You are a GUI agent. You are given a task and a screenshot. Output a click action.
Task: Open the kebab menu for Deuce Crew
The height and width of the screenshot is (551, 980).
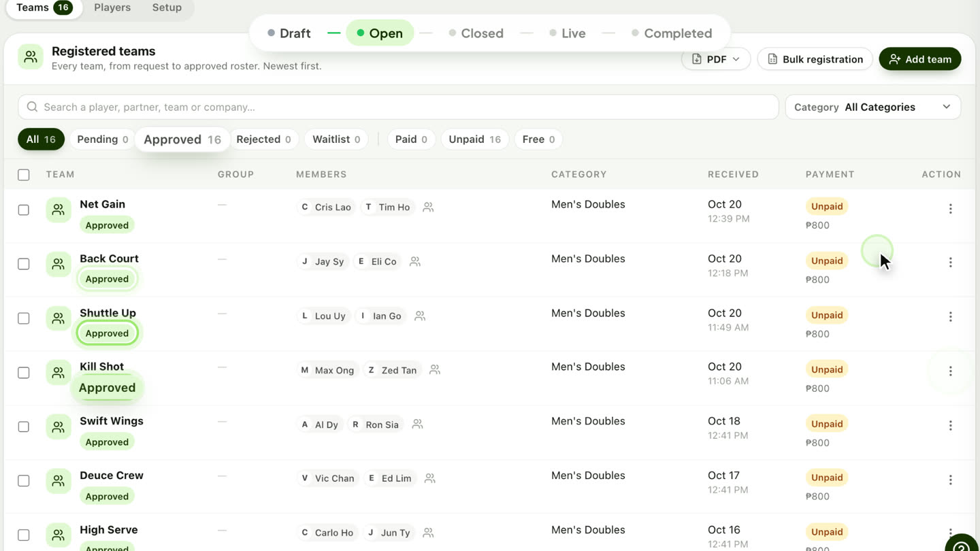(x=950, y=480)
